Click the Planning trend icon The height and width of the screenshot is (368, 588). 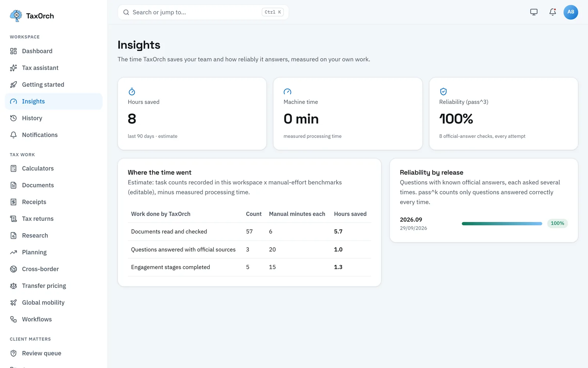[14, 252]
